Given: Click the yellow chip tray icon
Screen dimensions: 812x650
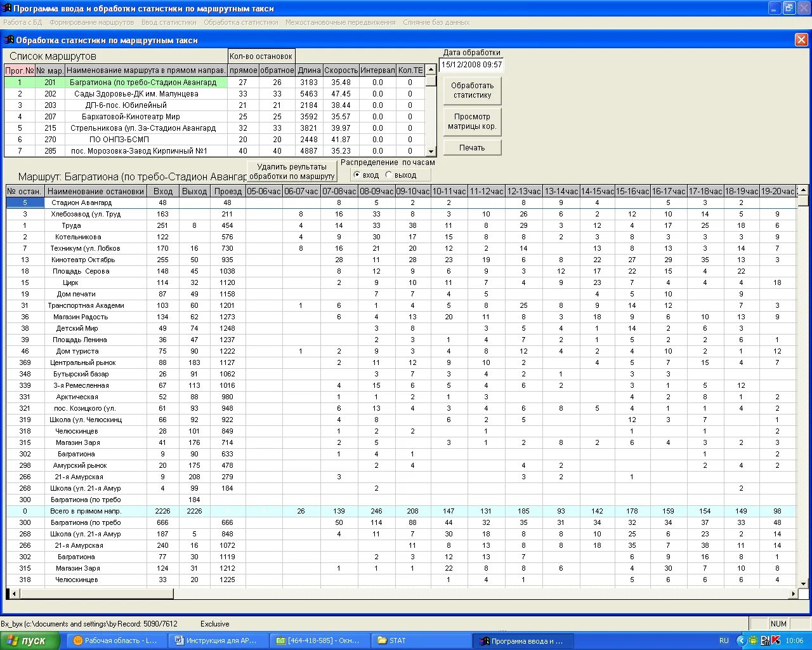Looking at the screenshot, I should click(x=752, y=640).
